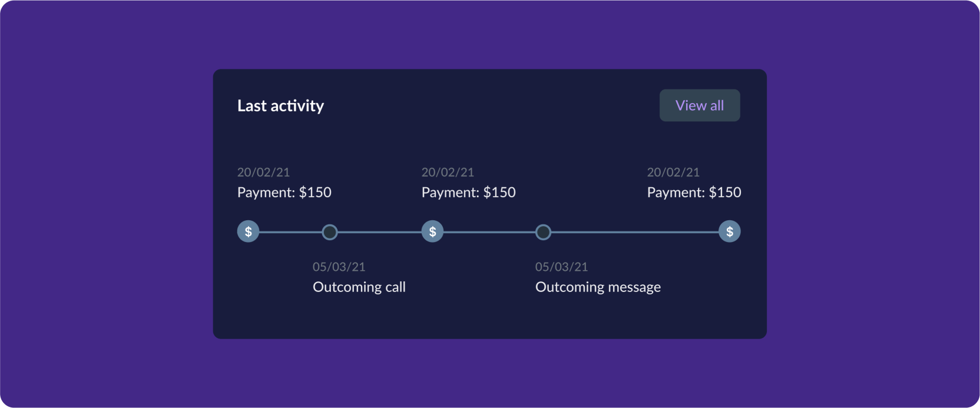Click timeline line between message marker and last payment
This screenshot has width=980, height=408.
pos(635,232)
